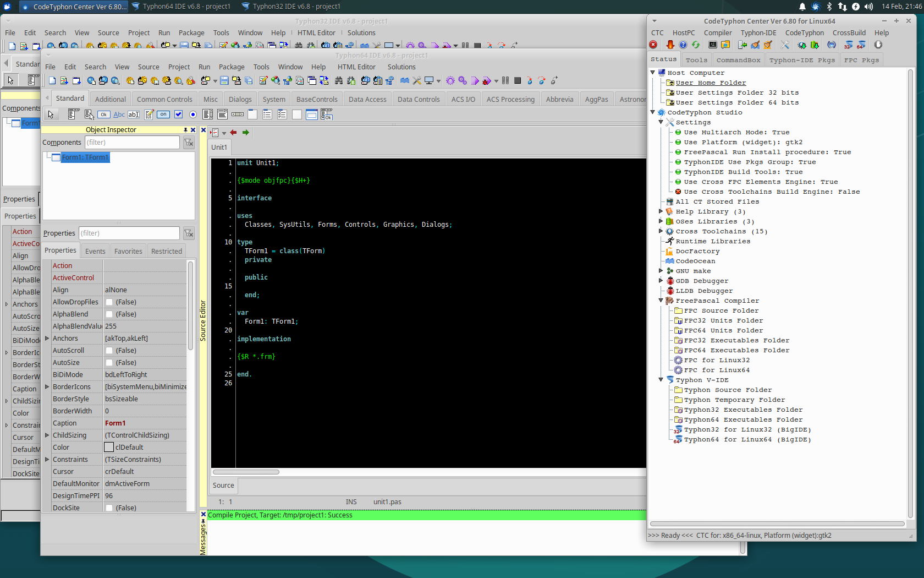Collapse the Settings tree node
This screenshot has height=578, width=924.
click(661, 122)
